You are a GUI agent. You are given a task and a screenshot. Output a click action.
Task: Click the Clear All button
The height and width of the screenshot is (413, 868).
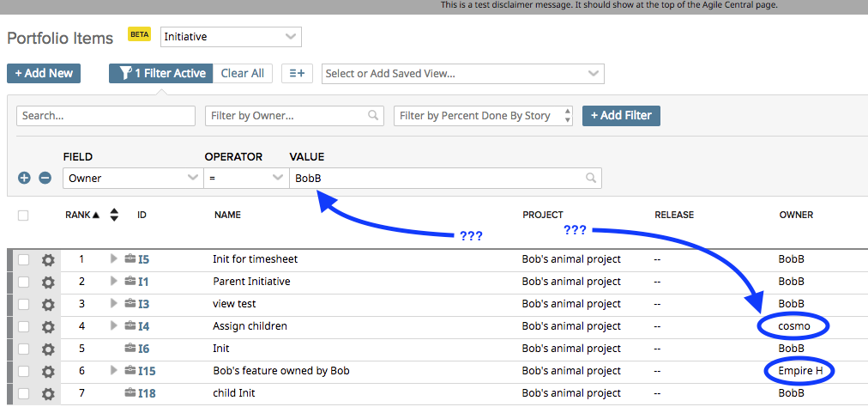(242, 73)
